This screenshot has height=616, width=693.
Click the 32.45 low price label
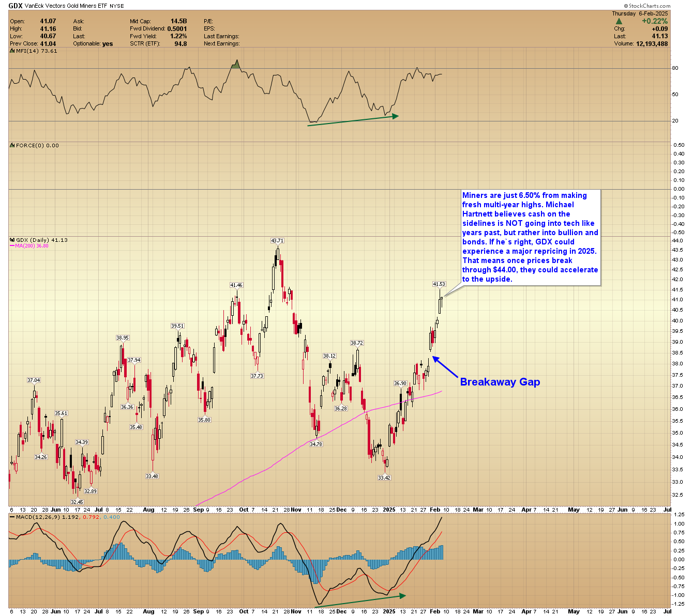click(77, 502)
